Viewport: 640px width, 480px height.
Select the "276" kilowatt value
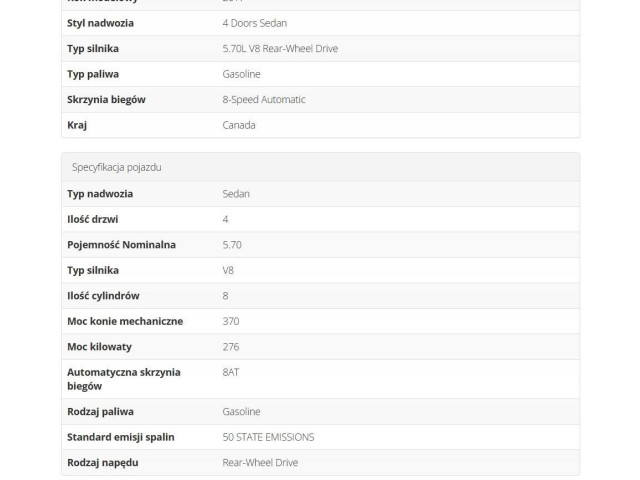[x=231, y=346]
